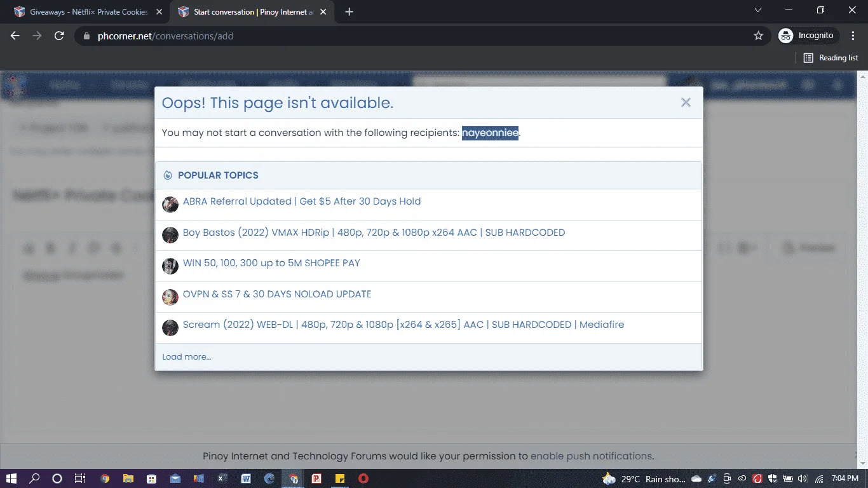The width and height of the screenshot is (868, 488).
Task: Open PowerPoint from the taskbar
Action: coord(316,478)
